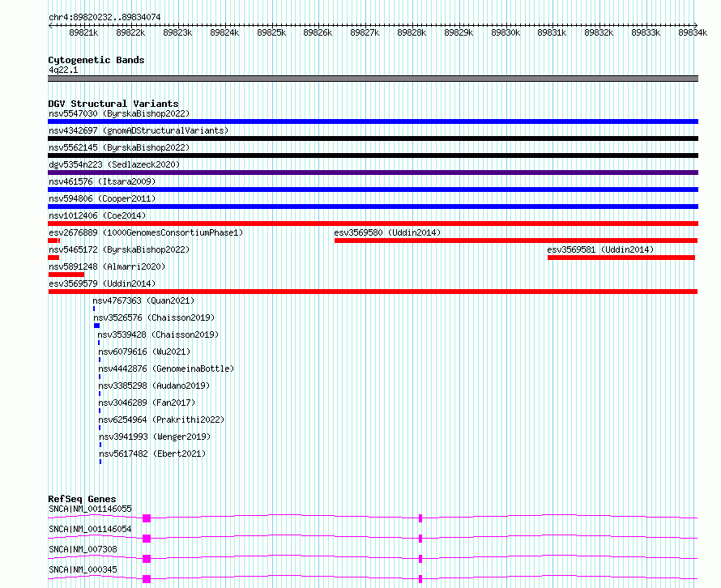The height and width of the screenshot is (588, 721).
Task: Click the nsv5465172 (ByrskaBishop2022) label
Action: (x=119, y=249)
